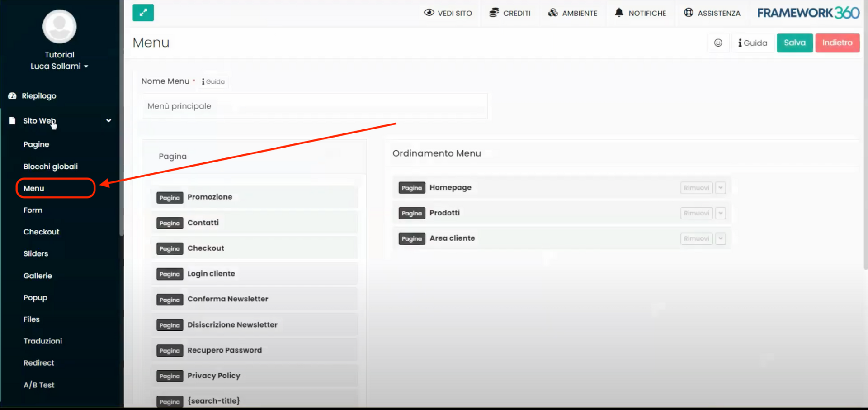The width and height of the screenshot is (868, 410).
Task: Switch to the Pagine section
Action: (x=36, y=144)
